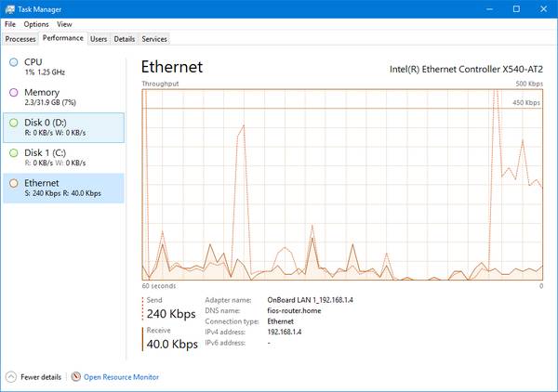Click the Disk 0 (D:) circle icon
558x392 pixels.
tap(13, 123)
